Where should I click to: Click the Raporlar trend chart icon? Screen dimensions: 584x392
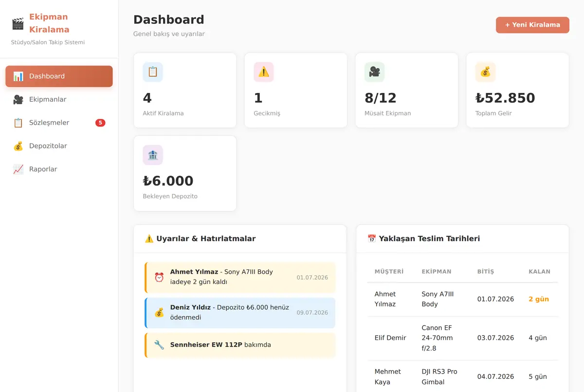pos(18,169)
